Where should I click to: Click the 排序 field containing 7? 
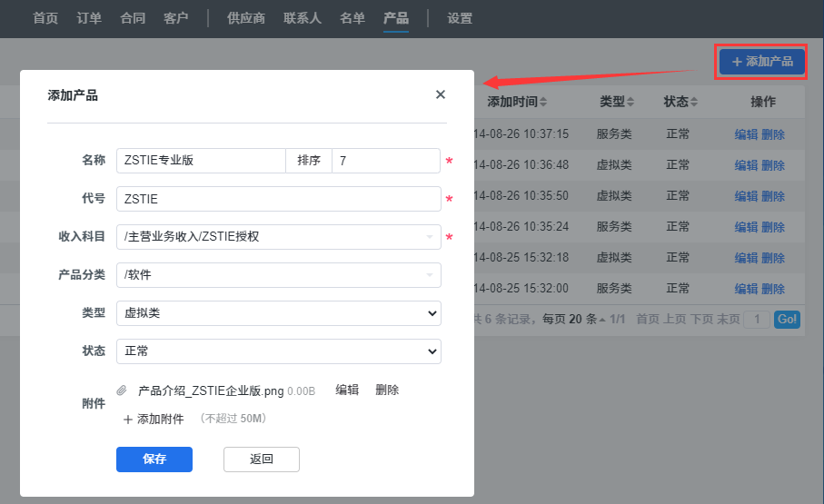pyautogui.click(x=386, y=161)
